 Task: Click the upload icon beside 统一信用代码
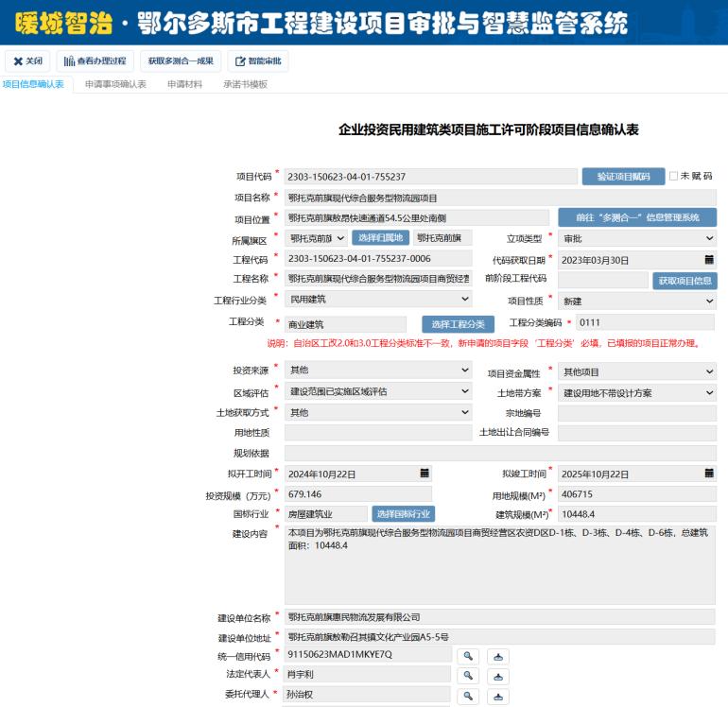point(498,655)
